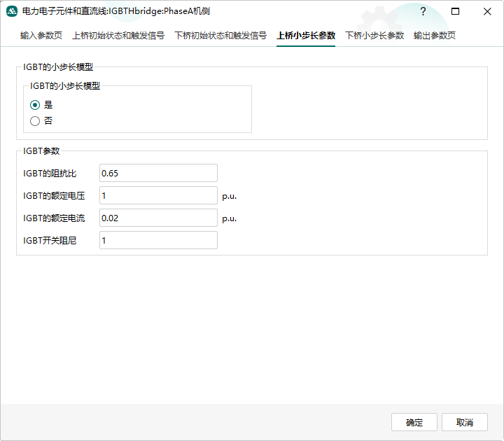Maximize the dialog window
The image size is (504, 441).
(455, 12)
